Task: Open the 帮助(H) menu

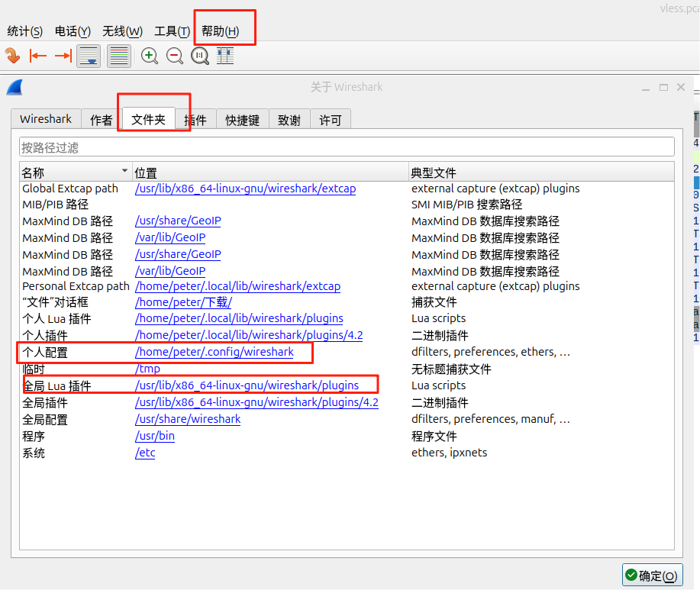Action: (220, 31)
